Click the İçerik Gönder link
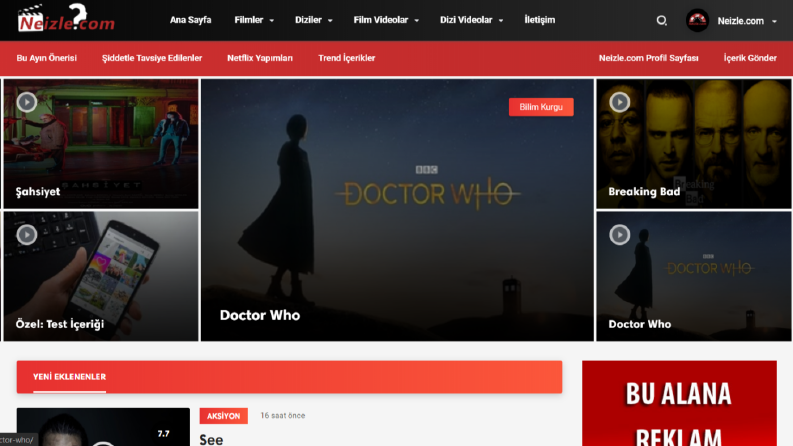The image size is (793, 446). (x=750, y=58)
